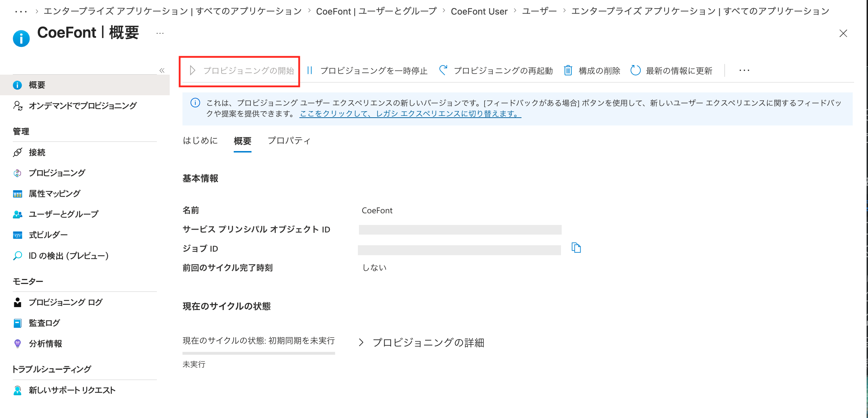Click the 式ビルダー code icon
868x418 pixels.
[x=17, y=235]
